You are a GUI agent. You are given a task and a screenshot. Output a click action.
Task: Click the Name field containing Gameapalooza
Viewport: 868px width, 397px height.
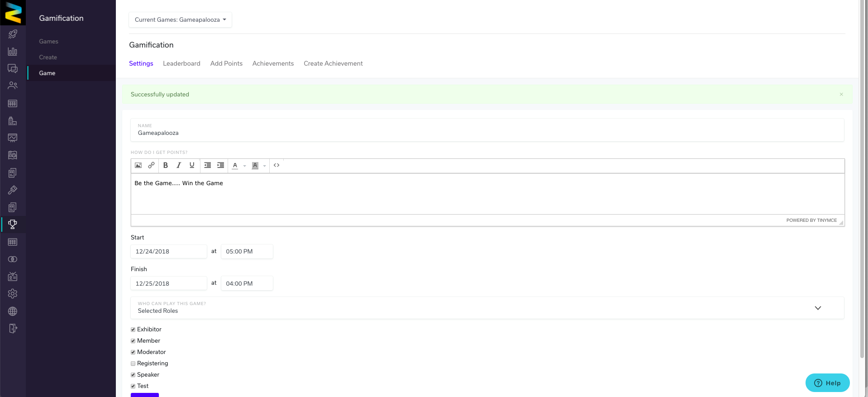pyautogui.click(x=487, y=130)
